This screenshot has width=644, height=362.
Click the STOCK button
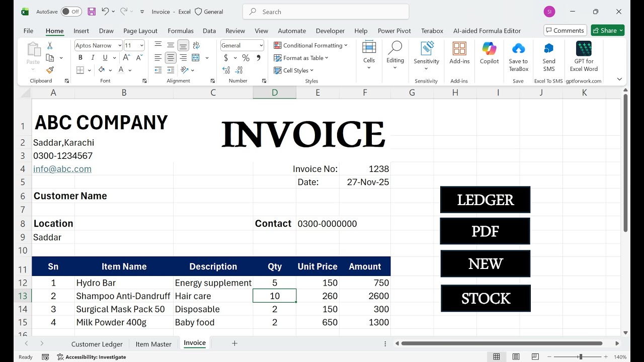pyautogui.click(x=486, y=298)
